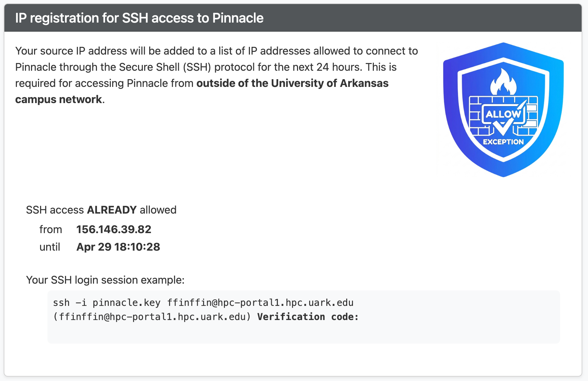Click 'Your SSH login session example:' text
Image resolution: width=588 pixels, height=381 pixels.
105,280
